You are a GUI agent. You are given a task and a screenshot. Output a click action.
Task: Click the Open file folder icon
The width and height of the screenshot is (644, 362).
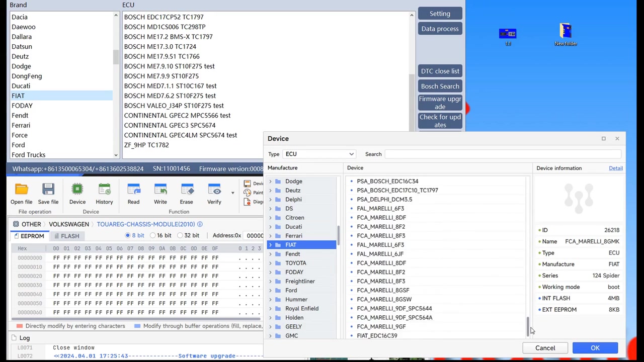click(21, 190)
